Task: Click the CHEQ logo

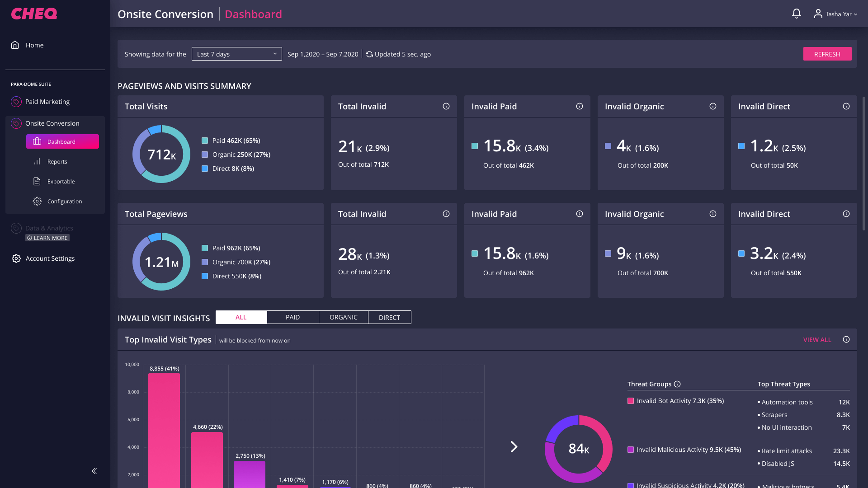Action: tap(34, 14)
